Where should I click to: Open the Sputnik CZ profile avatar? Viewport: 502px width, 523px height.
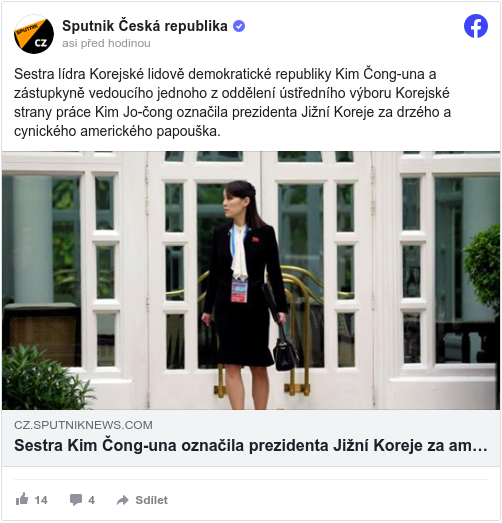point(34,34)
